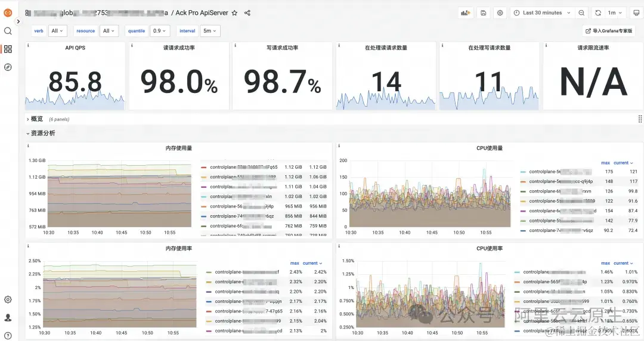Click the info icon on 读请求成功率 panel
The width and height of the screenshot is (644, 341).
pos(131,45)
